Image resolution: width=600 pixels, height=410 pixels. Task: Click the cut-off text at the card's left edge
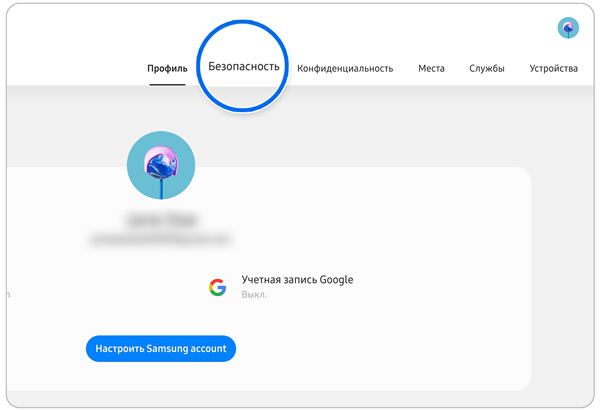pos(8,295)
